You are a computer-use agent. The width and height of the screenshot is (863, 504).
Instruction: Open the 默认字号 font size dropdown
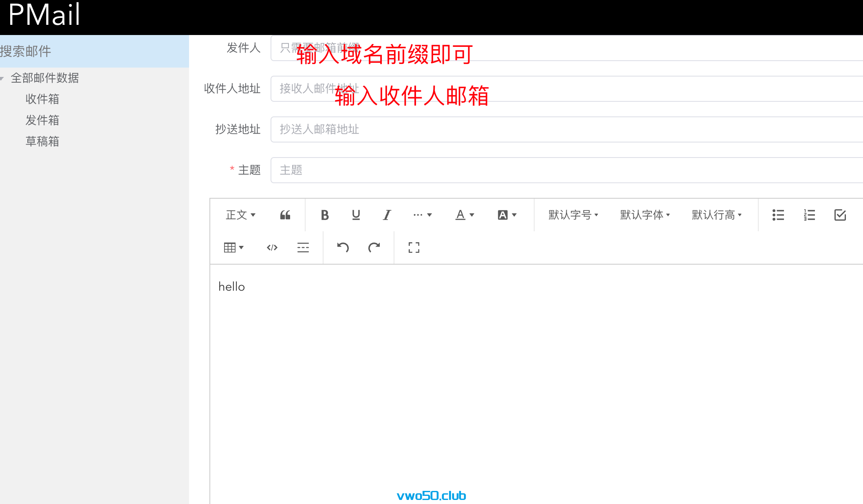click(573, 215)
